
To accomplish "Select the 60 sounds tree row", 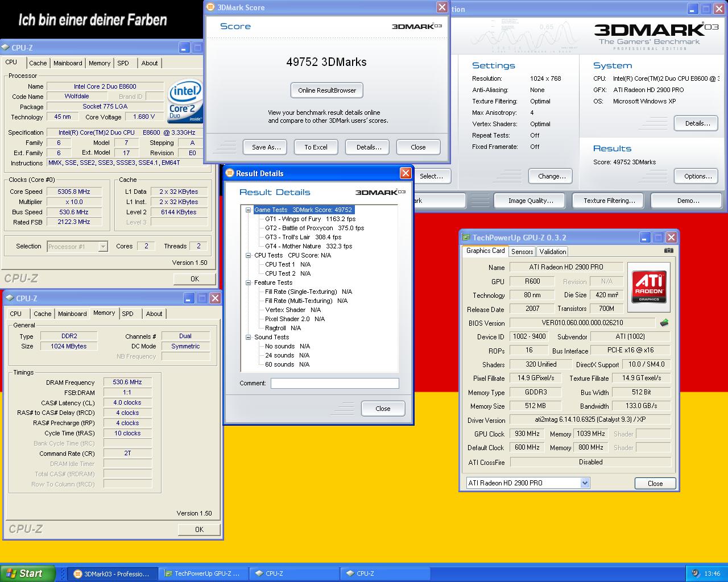I will click(287, 364).
